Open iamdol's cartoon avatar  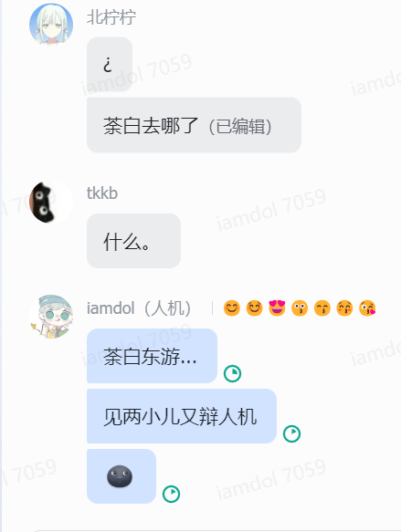(x=51, y=317)
